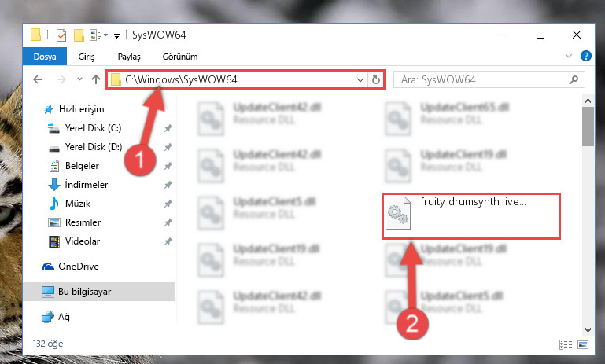
Task: Refresh the SysWOW64 folder view
Action: pos(376,80)
